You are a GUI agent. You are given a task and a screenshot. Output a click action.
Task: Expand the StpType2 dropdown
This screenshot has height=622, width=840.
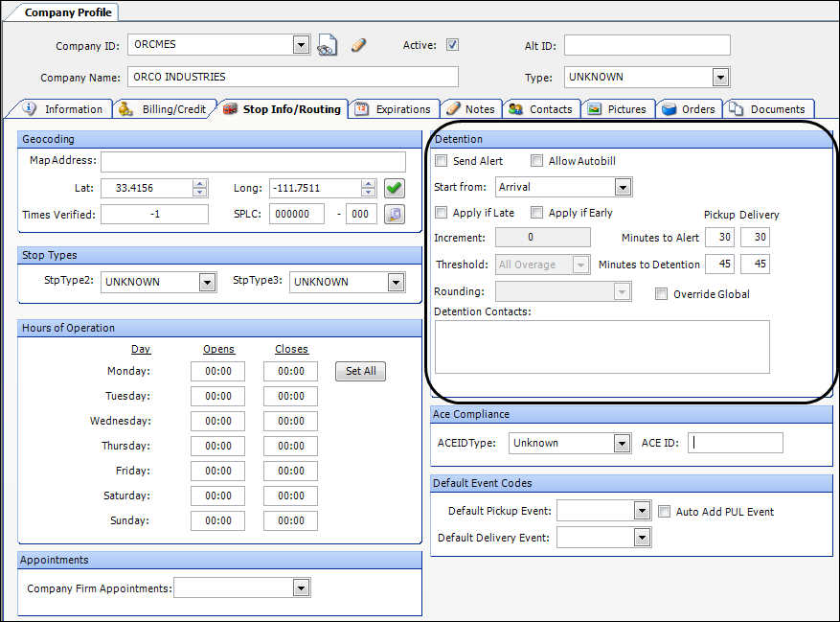(207, 282)
